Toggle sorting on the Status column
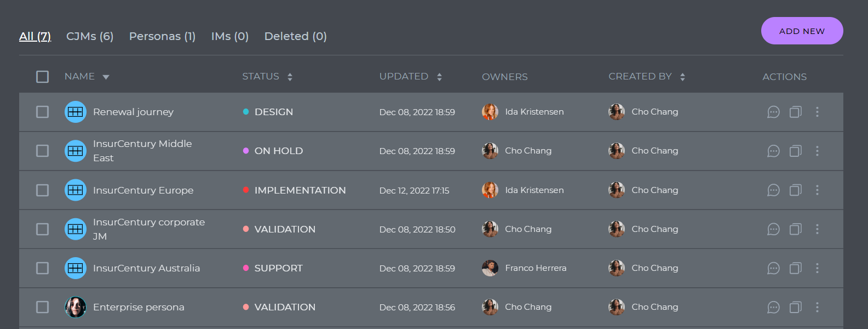 (x=290, y=77)
